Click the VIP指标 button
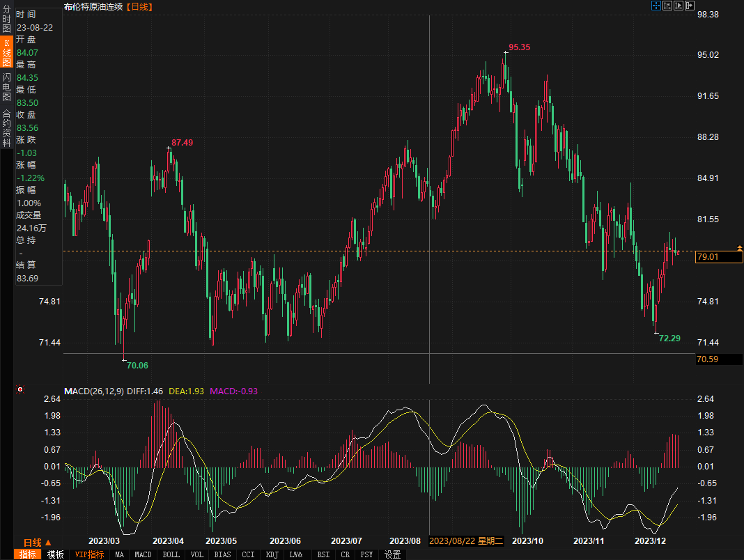Image resolution: width=744 pixels, height=560 pixels. click(89, 554)
